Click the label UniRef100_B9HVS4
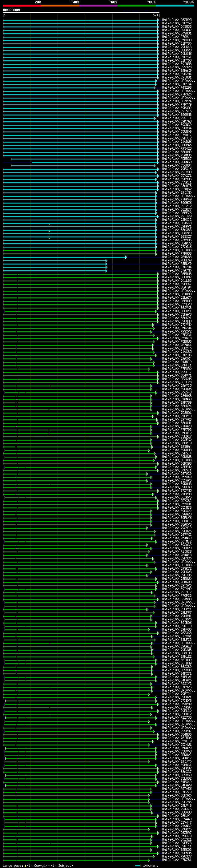This screenshot has width=197, height=868. (x=177, y=128)
